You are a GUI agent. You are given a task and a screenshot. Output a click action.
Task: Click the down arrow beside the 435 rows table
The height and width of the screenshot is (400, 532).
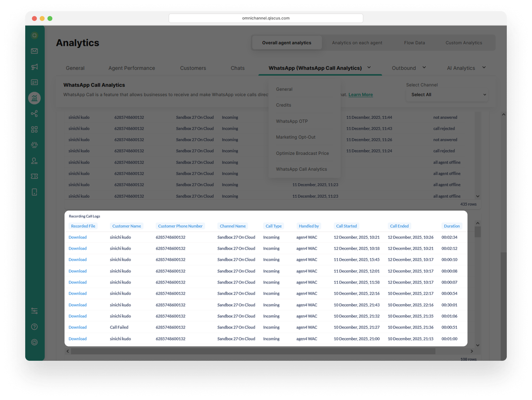coord(478,196)
